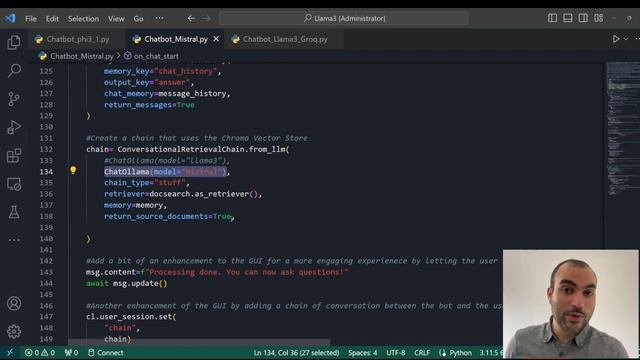Toggle the secondary side bar layout icon

point(583,18)
